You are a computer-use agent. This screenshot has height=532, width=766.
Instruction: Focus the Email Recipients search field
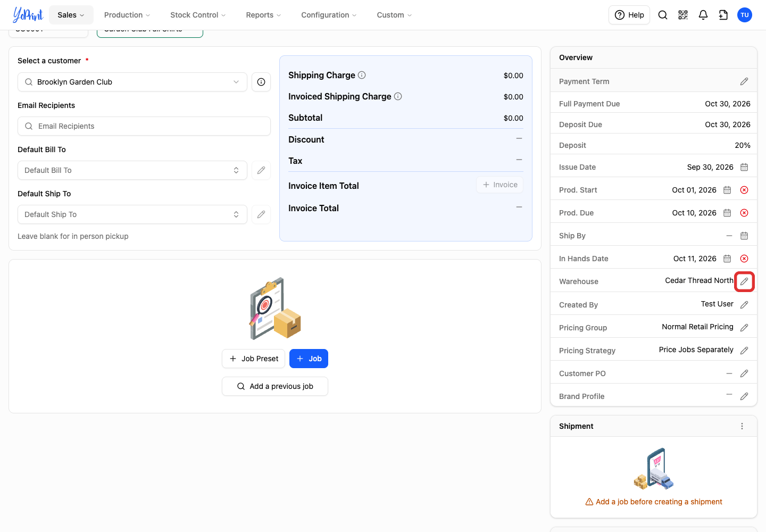coord(144,126)
